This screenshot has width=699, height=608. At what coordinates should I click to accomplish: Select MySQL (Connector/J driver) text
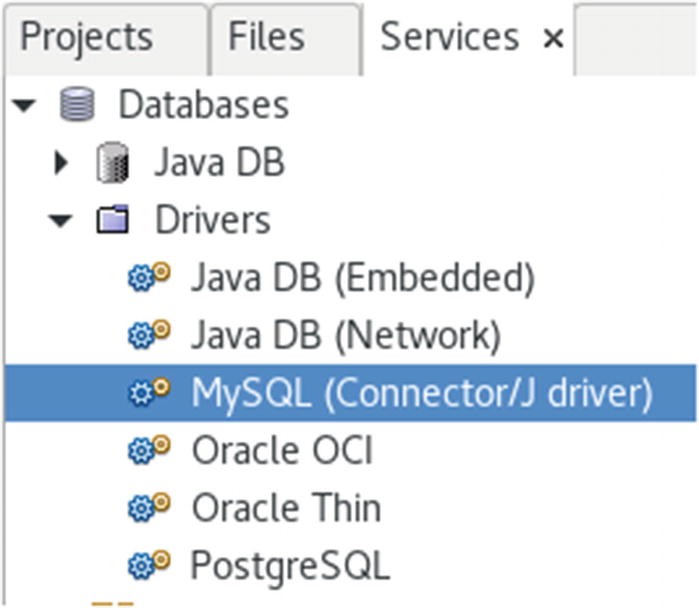click(x=422, y=393)
